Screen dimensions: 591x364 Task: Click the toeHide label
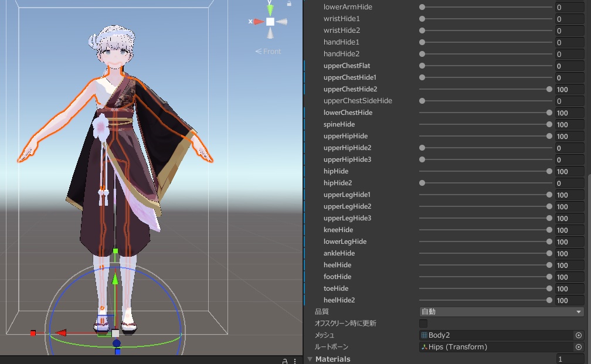(336, 288)
